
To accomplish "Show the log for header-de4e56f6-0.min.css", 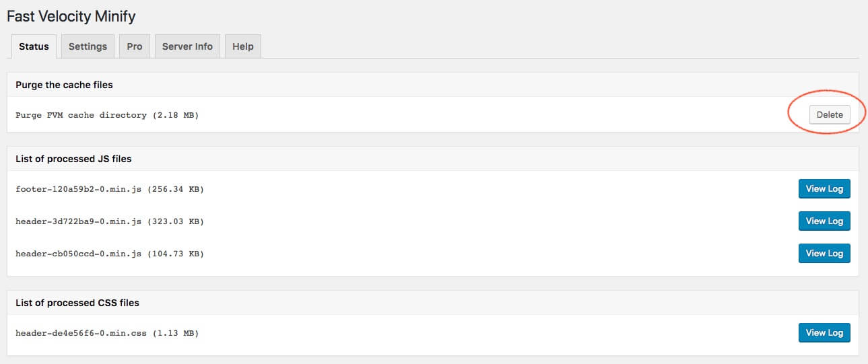I will pos(824,333).
